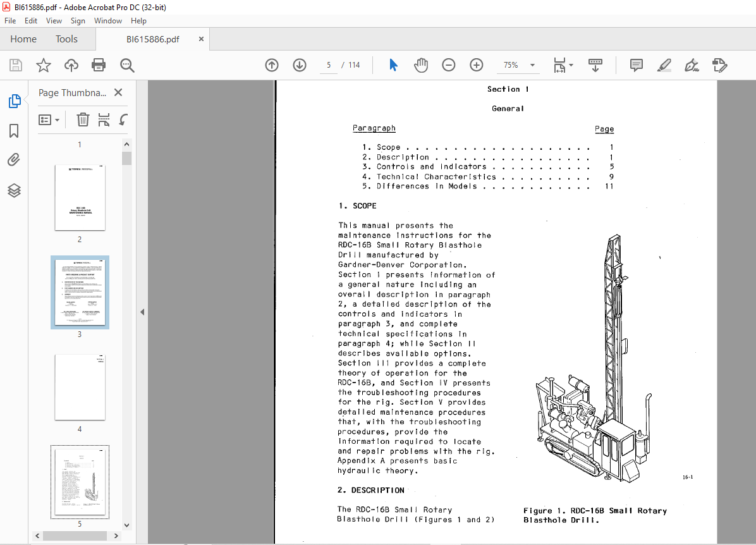
Task: Go to next page arrow
Action: point(300,65)
